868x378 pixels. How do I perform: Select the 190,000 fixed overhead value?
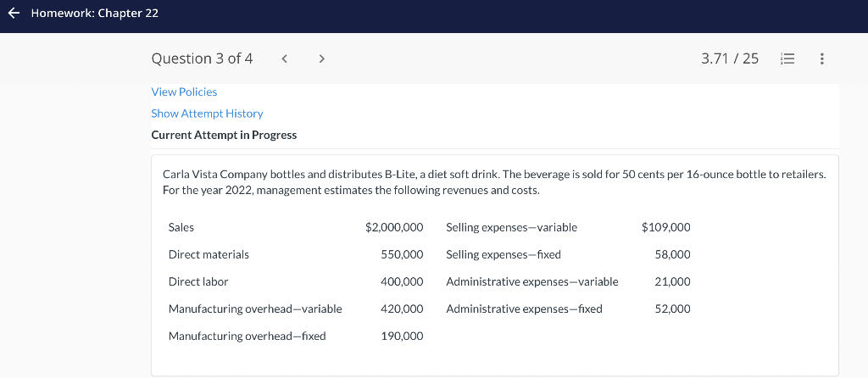point(402,336)
